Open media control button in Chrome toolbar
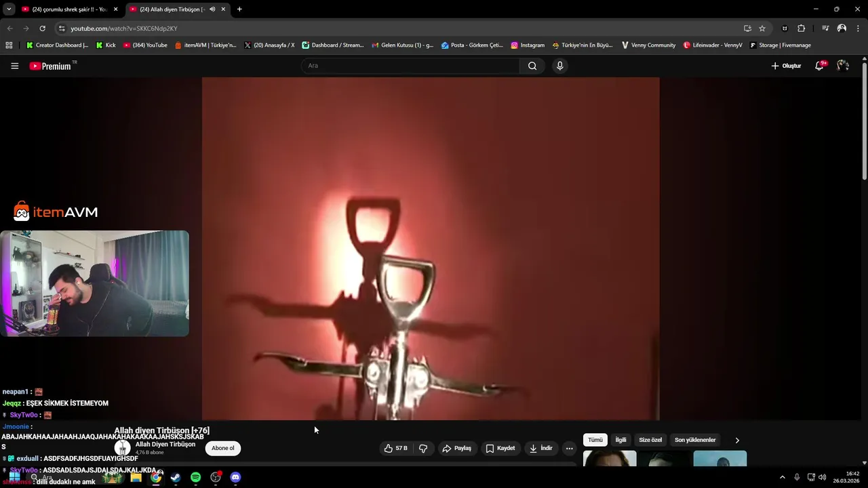868x488 pixels. coord(825,28)
